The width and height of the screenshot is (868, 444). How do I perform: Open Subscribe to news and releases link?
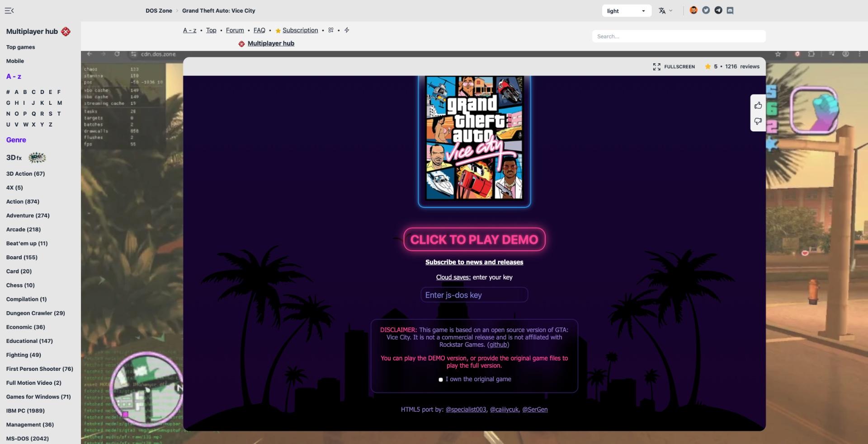(474, 262)
